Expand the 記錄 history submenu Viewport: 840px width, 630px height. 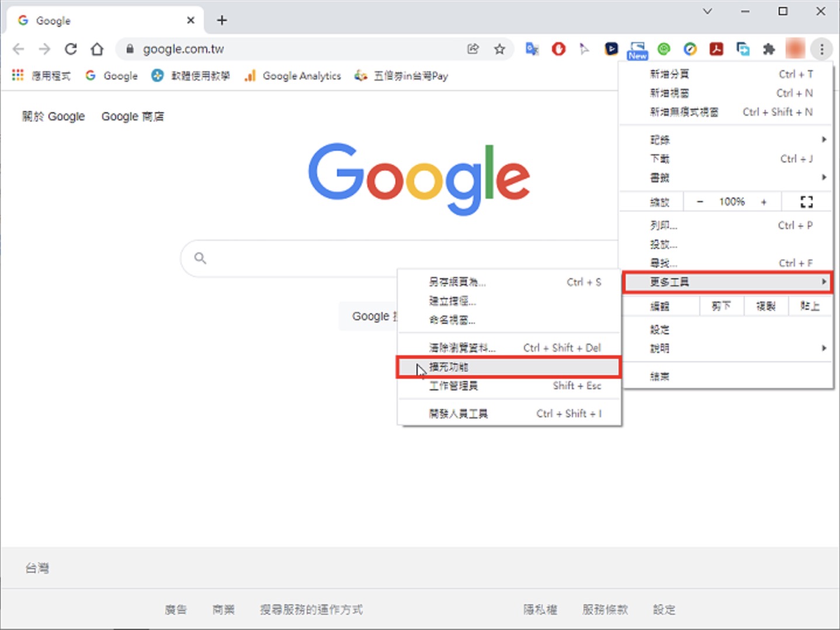[726, 140]
